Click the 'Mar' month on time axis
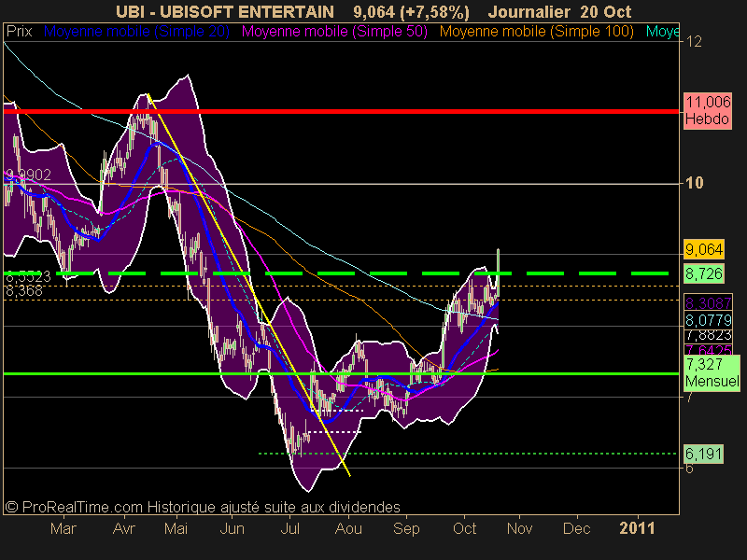This screenshot has width=747, height=560. pos(63,528)
